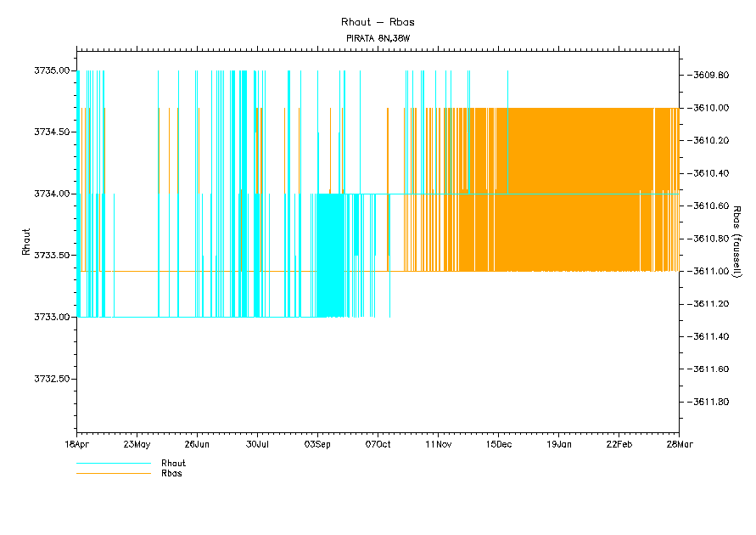Click the -3609.80 right axis value

point(710,76)
